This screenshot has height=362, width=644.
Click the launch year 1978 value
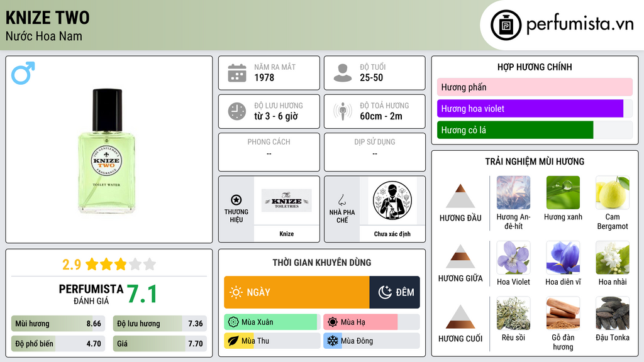pyautogui.click(x=264, y=77)
